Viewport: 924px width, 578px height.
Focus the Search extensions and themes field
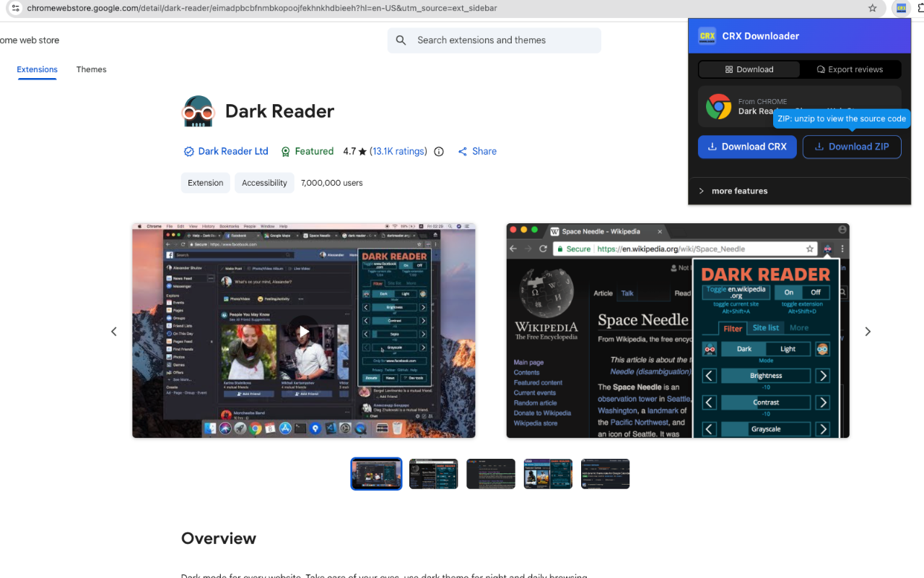coord(494,40)
